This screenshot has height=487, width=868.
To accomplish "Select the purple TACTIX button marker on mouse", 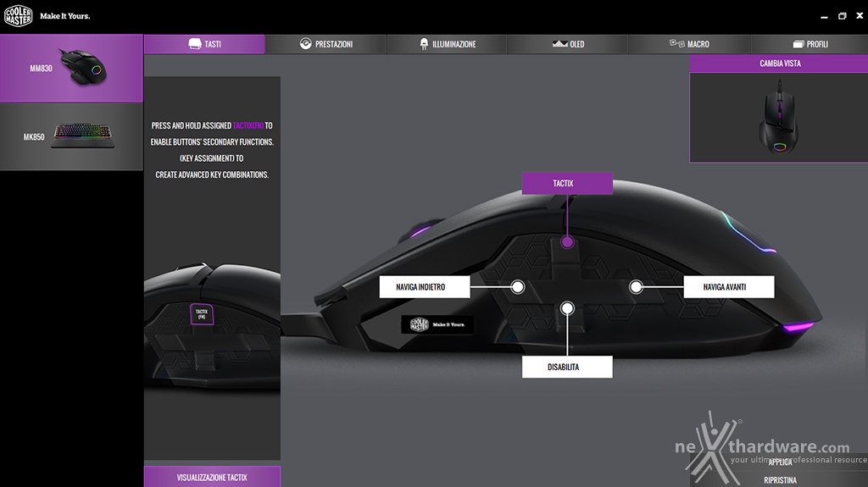I will 567,242.
